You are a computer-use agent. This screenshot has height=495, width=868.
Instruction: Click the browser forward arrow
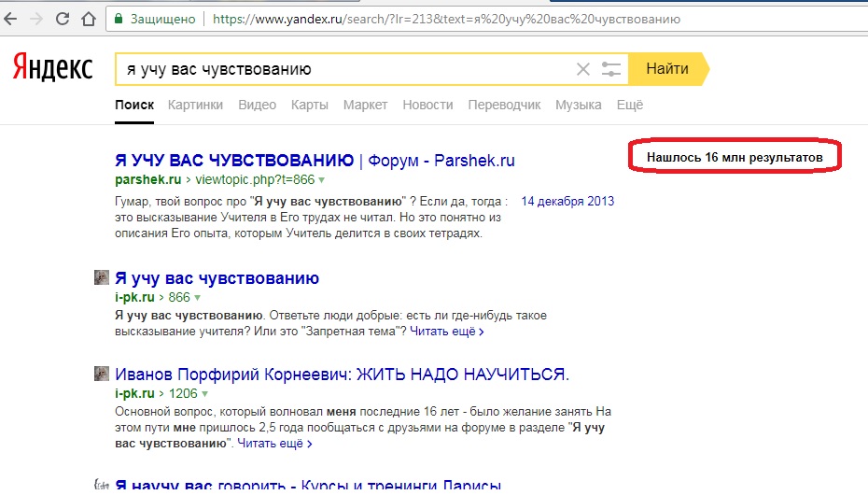37,18
